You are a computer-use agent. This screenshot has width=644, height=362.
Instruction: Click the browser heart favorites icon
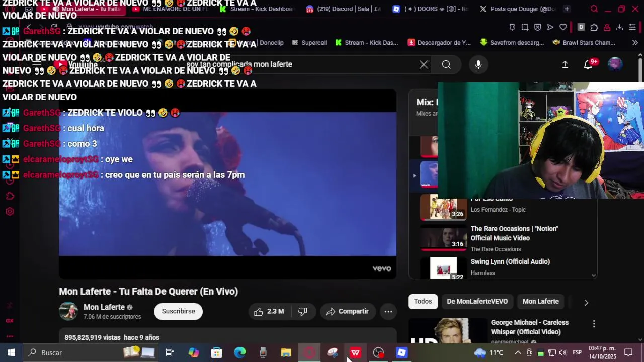pos(563,27)
